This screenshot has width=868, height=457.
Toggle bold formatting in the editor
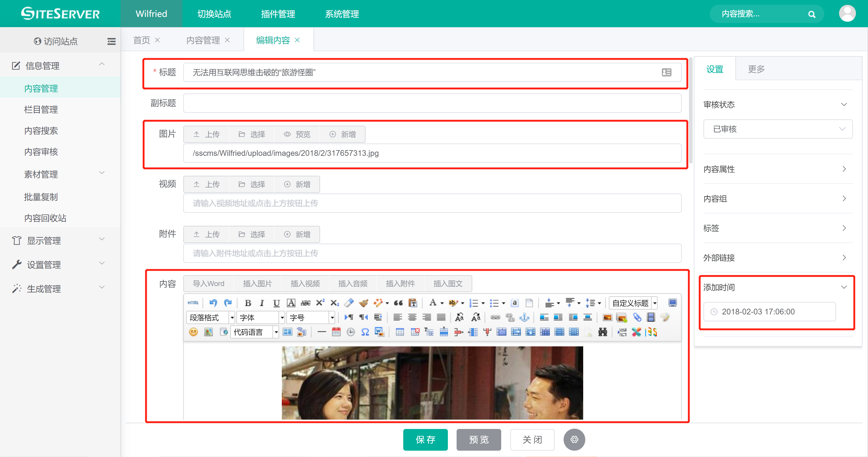[248, 303]
